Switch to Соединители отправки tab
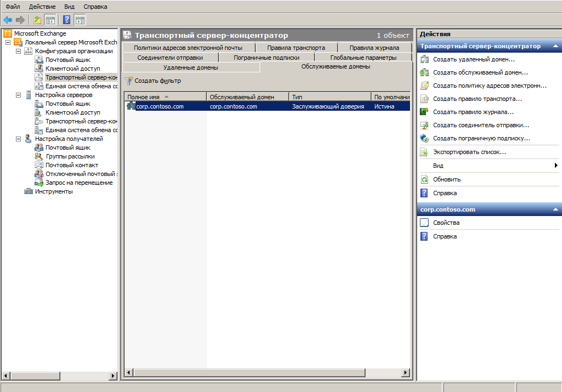This screenshot has width=562, height=392. [x=170, y=58]
